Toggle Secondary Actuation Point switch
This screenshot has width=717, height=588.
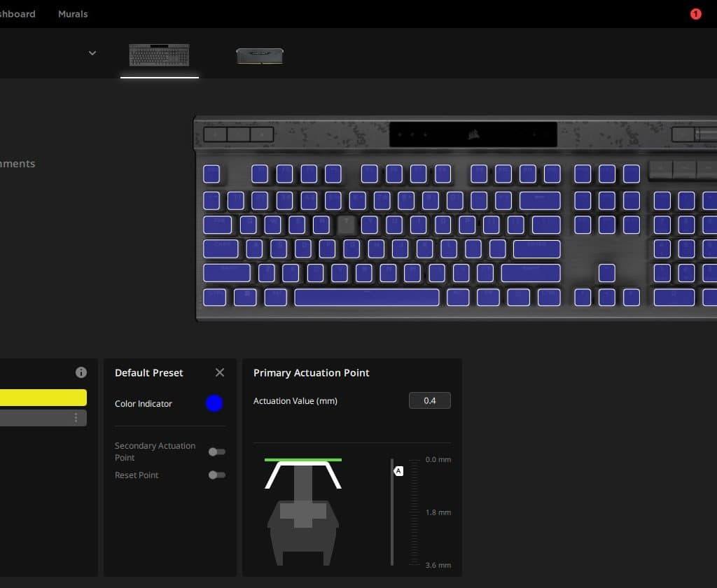217,451
